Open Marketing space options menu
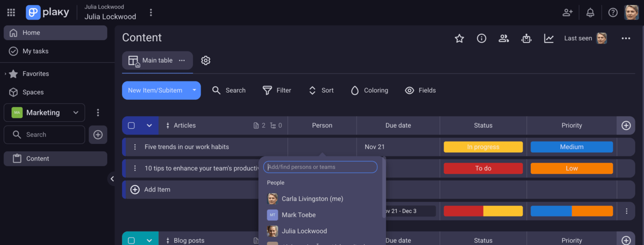Screen dimensions: 644x245 (98, 113)
